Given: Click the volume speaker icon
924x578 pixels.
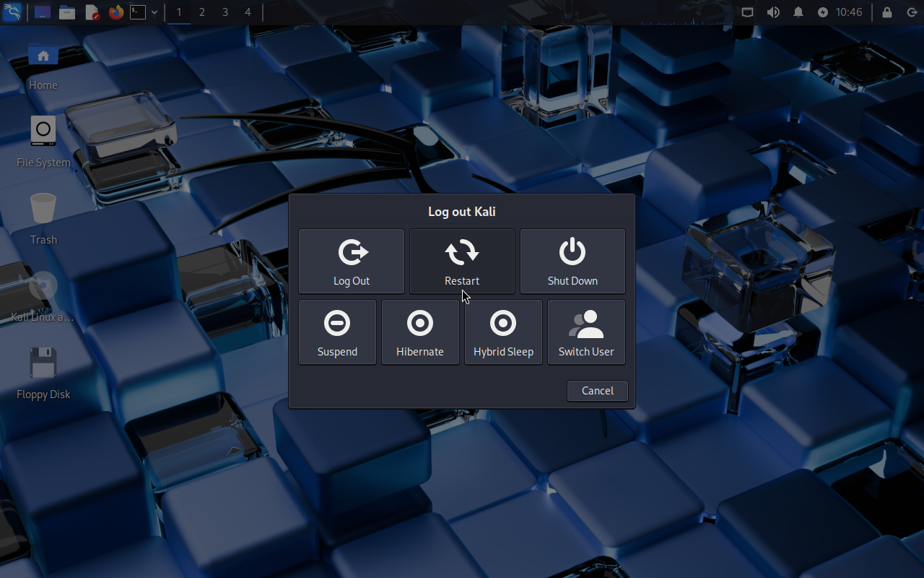Looking at the screenshot, I should (x=773, y=12).
